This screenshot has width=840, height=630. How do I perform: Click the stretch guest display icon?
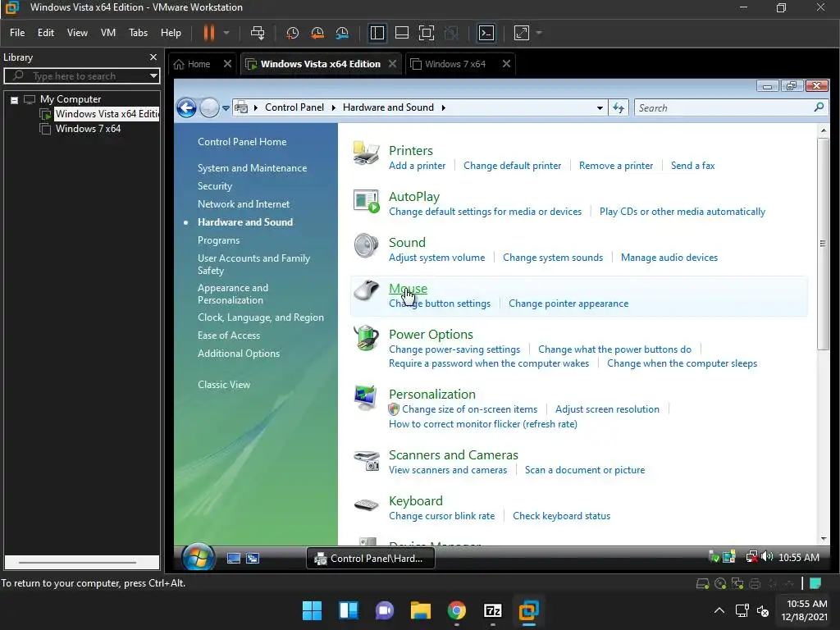(x=522, y=33)
